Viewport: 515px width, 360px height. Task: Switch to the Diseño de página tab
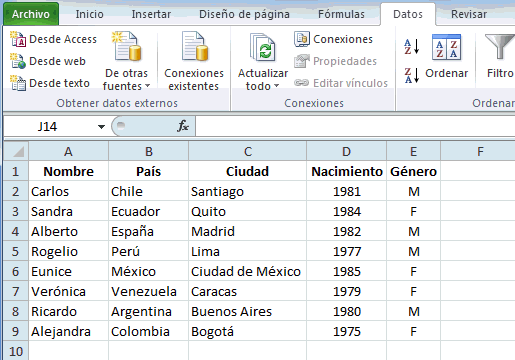click(x=244, y=14)
